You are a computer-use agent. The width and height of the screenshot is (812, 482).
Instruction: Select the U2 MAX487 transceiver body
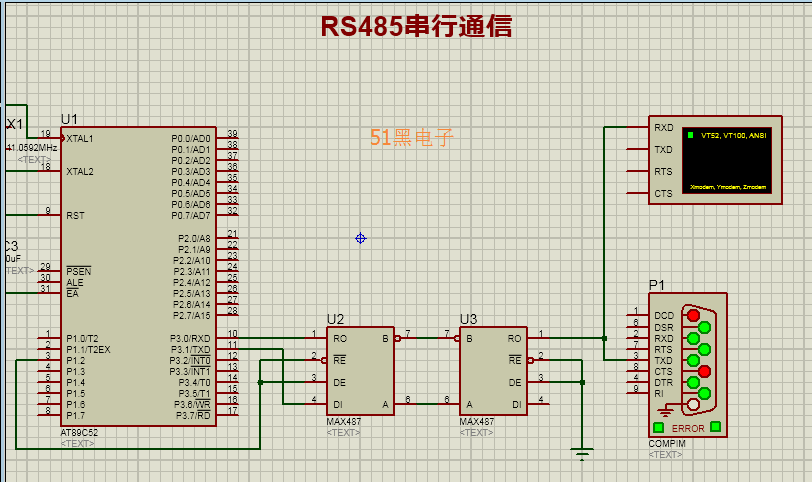pos(360,371)
